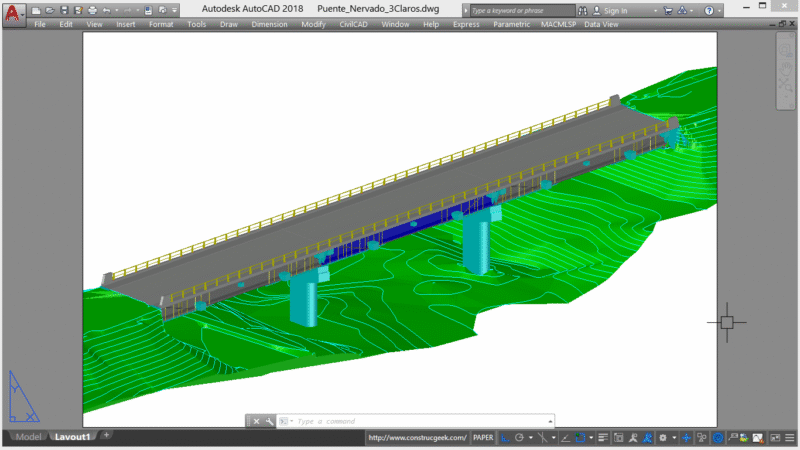Open the MACMLSP menu
The width and height of the screenshot is (800, 450).
(x=559, y=24)
